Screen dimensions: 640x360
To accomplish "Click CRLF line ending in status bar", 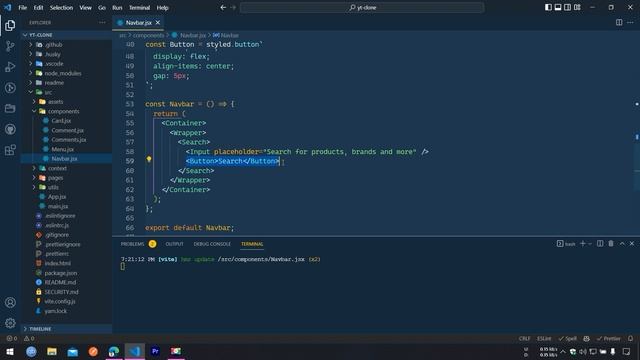I will (x=524, y=338).
